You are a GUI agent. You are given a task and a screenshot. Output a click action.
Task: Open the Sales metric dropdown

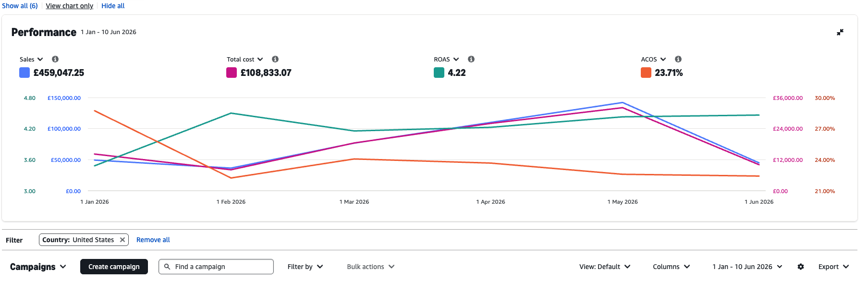(31, 59)
